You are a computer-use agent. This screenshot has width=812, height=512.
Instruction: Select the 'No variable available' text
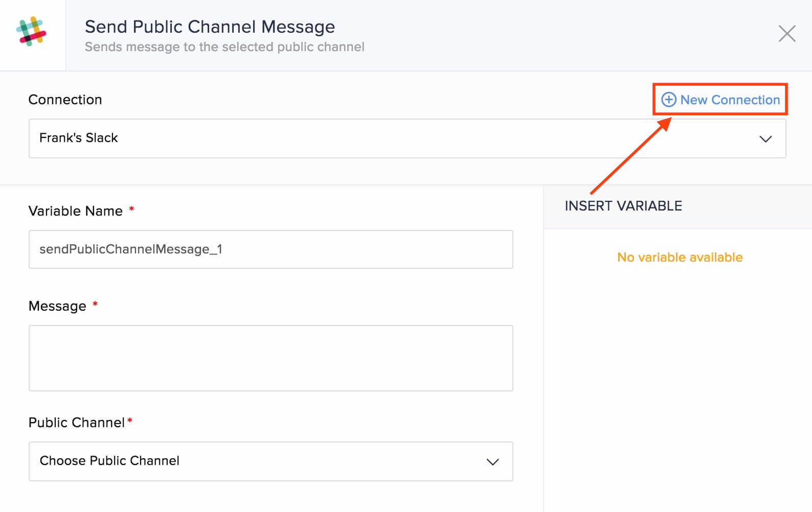[680, 257]
